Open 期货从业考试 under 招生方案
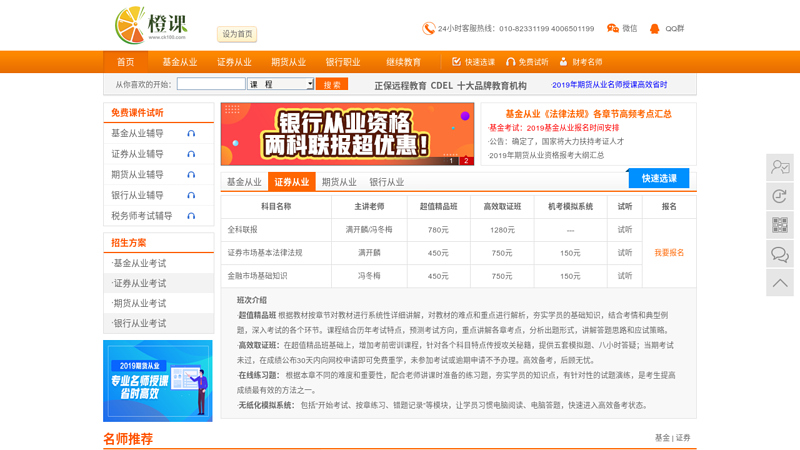800x450 pixels. (x=139, y=303)
